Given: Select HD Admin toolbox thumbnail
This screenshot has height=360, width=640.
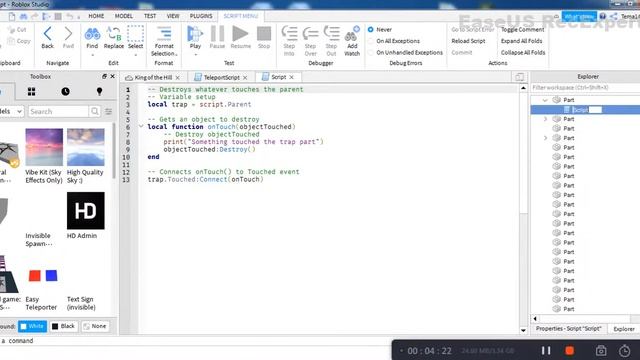Looking at the screenshot, I should 85,211.
